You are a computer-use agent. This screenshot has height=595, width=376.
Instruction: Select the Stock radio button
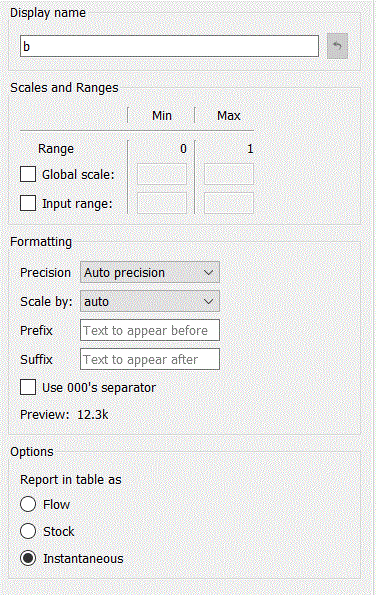[x=28, y=531]
